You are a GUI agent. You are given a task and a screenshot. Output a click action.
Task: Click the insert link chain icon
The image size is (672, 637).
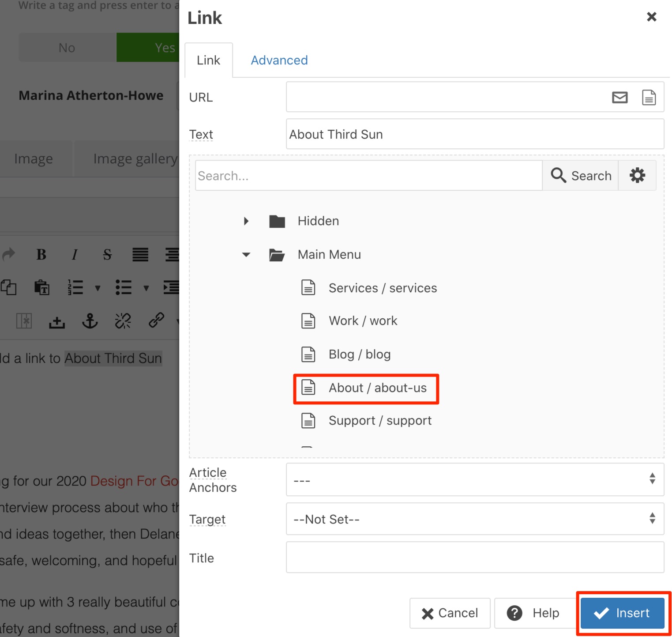pos(156,320)
